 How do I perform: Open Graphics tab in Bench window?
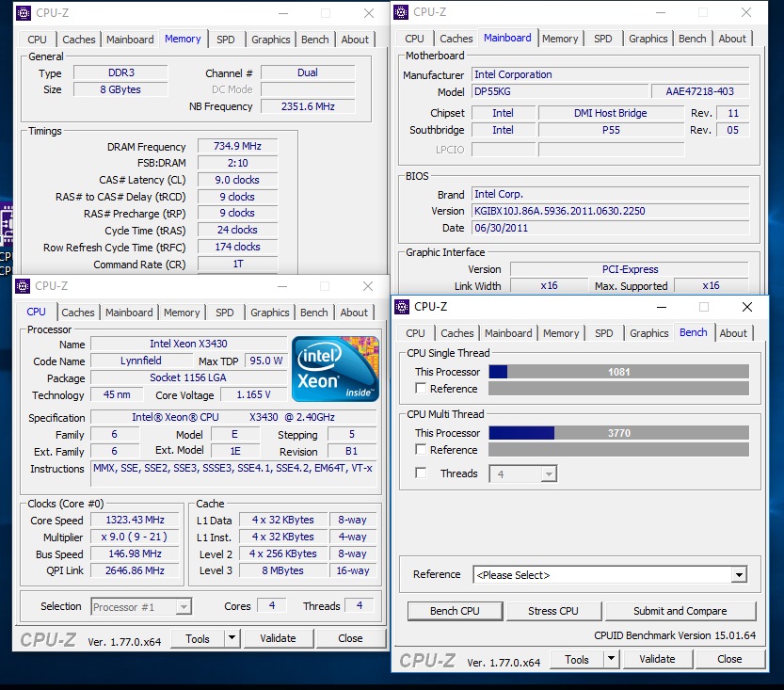649,333
